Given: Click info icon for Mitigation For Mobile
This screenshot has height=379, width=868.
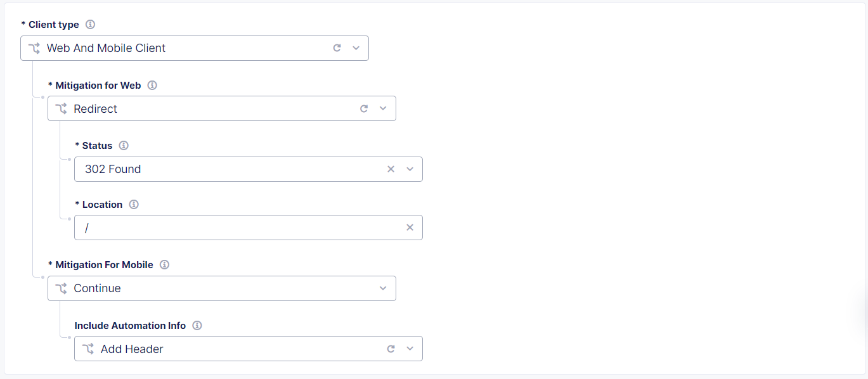Looking at the screenshot, I should (164, 265).
